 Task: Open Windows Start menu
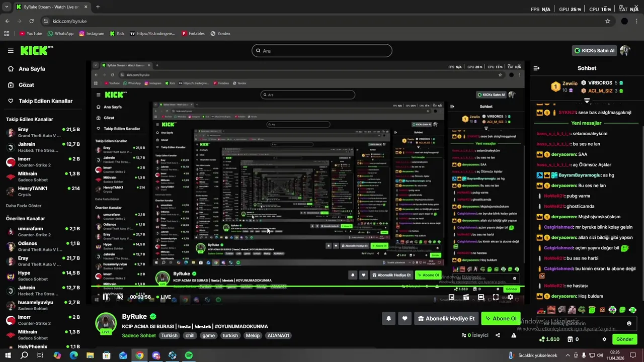click(8, 355)
